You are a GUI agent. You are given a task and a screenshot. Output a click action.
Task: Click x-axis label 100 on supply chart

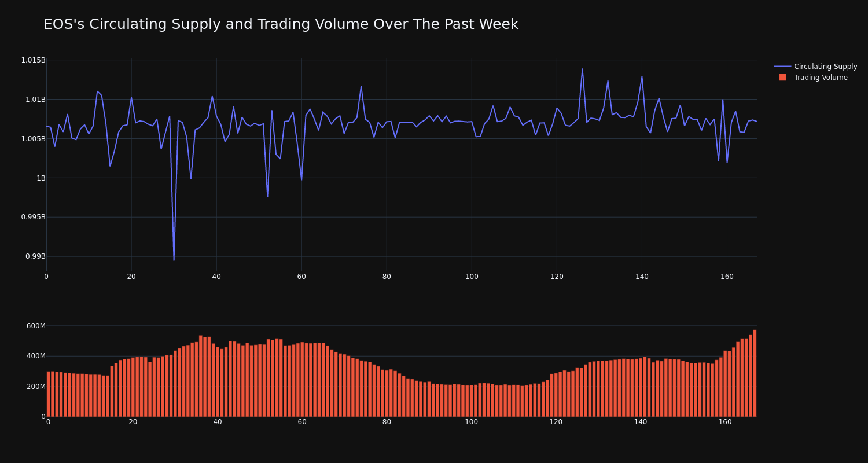coord(472,277)
